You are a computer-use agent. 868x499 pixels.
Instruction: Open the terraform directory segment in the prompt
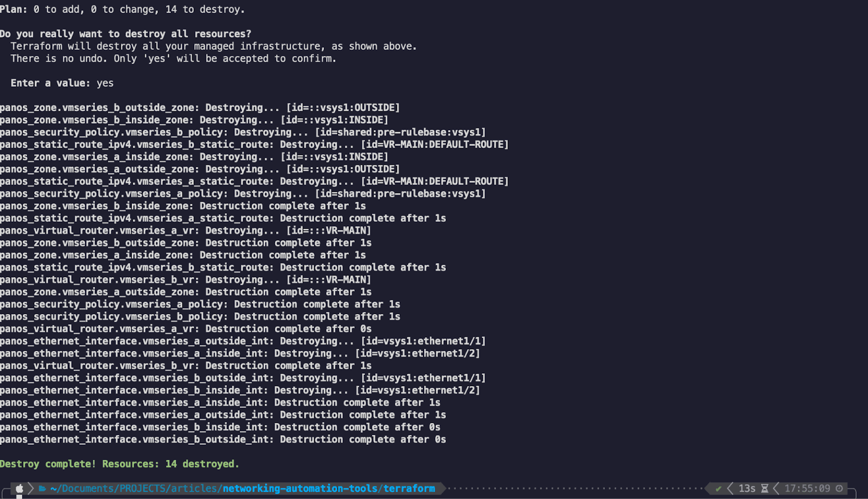(408, 488)
